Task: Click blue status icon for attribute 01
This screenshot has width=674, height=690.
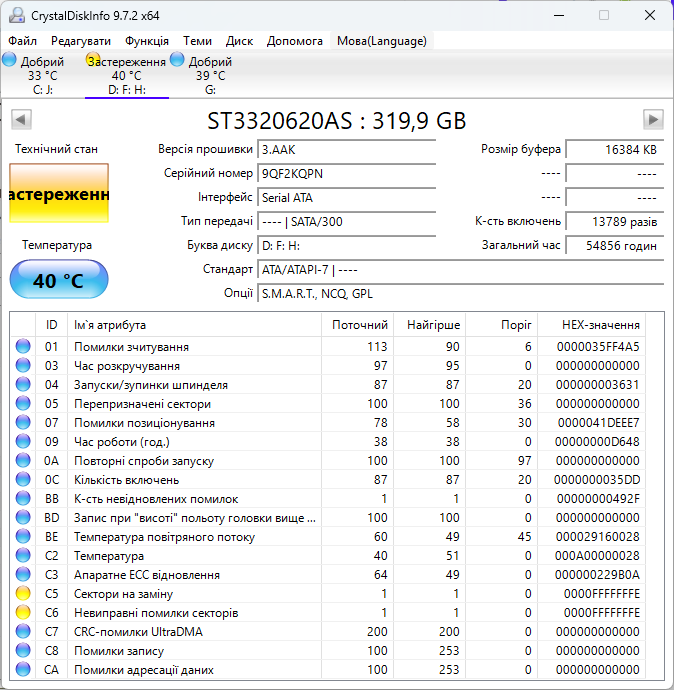Action: coord(23,346)
